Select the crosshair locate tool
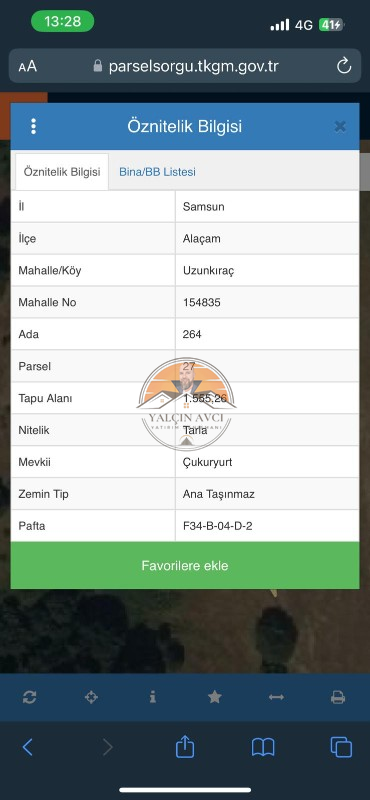This screenshot has width=370, height=800. coord(91,697)
